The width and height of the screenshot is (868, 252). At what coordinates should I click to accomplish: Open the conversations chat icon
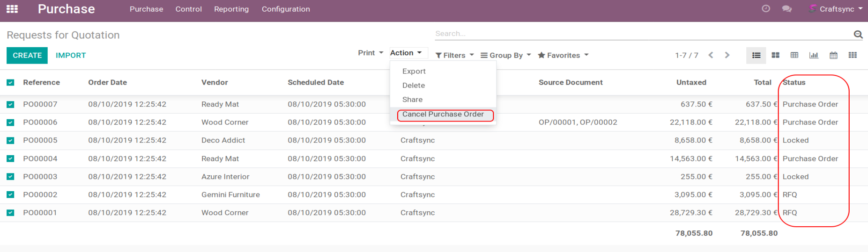coord(787,9)
